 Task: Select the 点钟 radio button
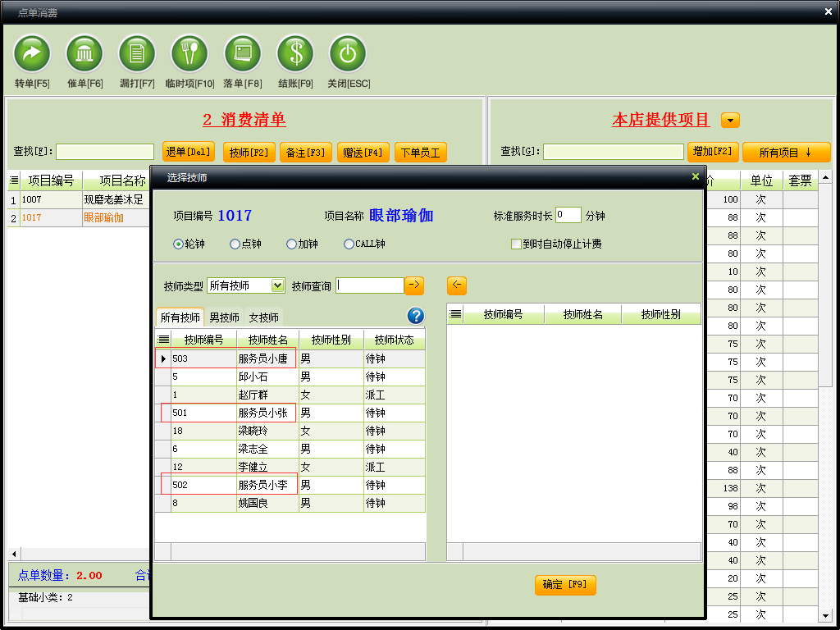(235, 244)
